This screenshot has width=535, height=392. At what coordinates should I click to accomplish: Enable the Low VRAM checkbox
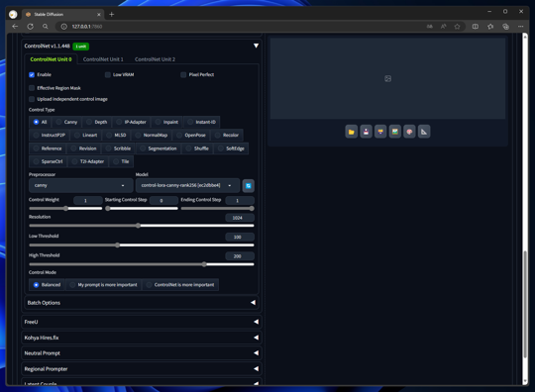click(x=108, y=74)
